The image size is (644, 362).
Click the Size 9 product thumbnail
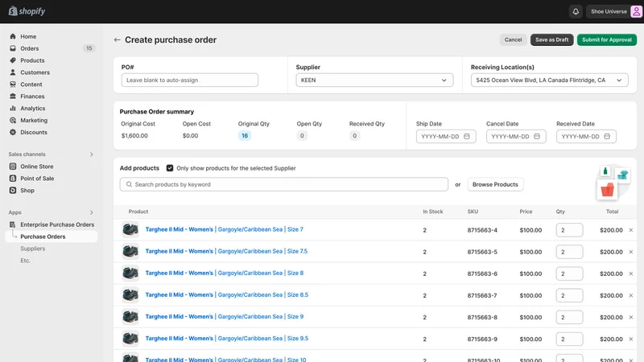tap(130, 316)
